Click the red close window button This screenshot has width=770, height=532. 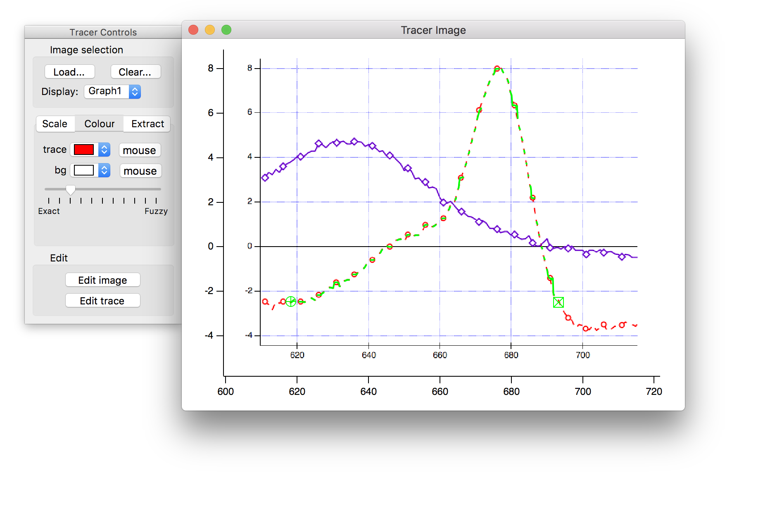click(x=193, y=30)
